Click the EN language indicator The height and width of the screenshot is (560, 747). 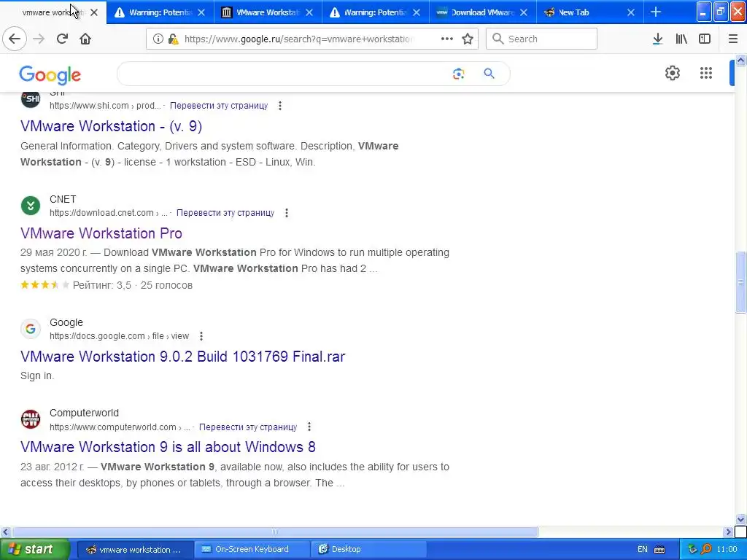point(642,550)
